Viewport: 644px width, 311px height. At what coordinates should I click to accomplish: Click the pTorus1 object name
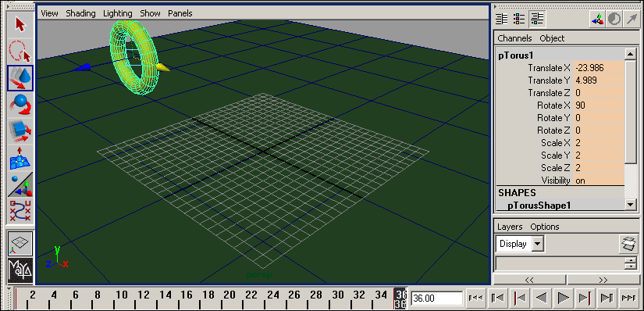(x=515, y=55)
